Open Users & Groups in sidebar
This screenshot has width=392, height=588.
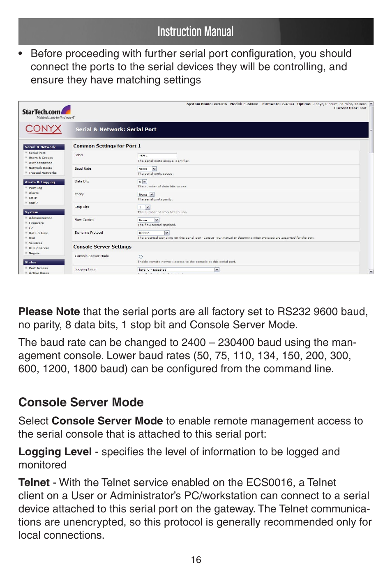pos(41,158)
